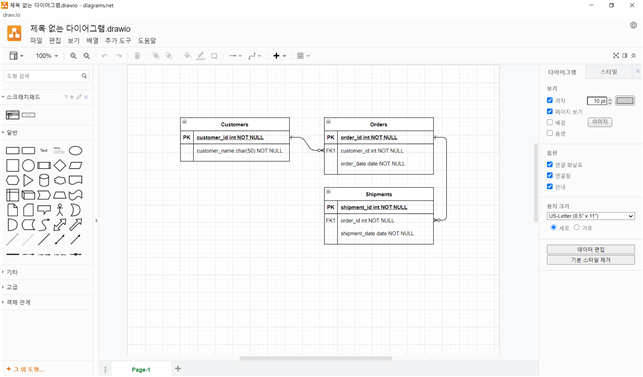Enable the 배경 background checkbox
The image size is (643, 377).
point(550,122)
